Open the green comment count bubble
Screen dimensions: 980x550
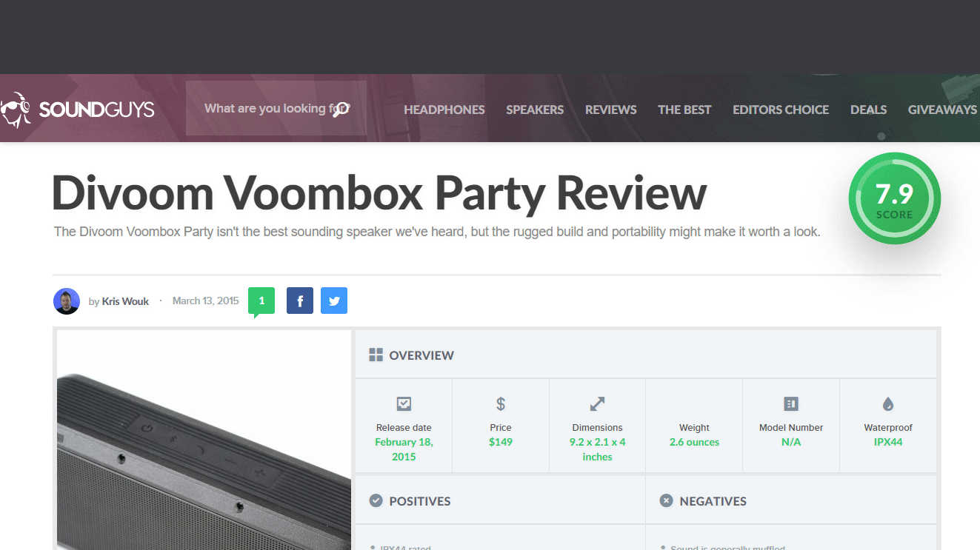click(261, 301)
